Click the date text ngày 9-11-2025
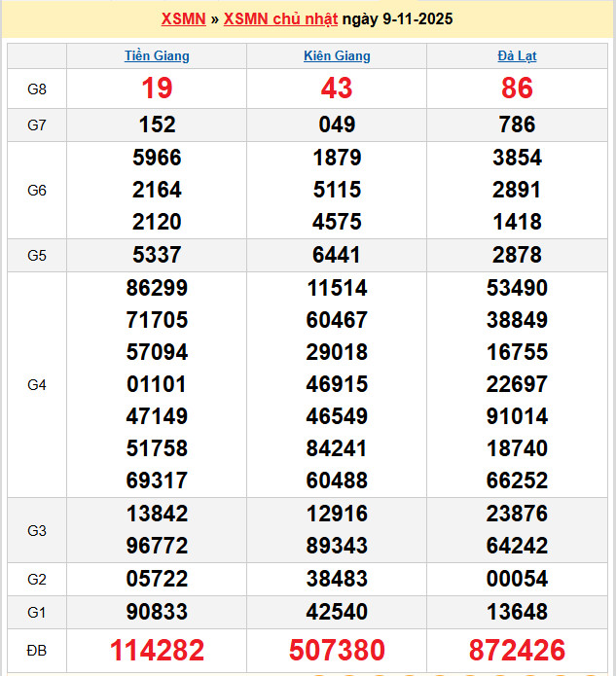The image size is (616, 676). click(x=397, y=18)
